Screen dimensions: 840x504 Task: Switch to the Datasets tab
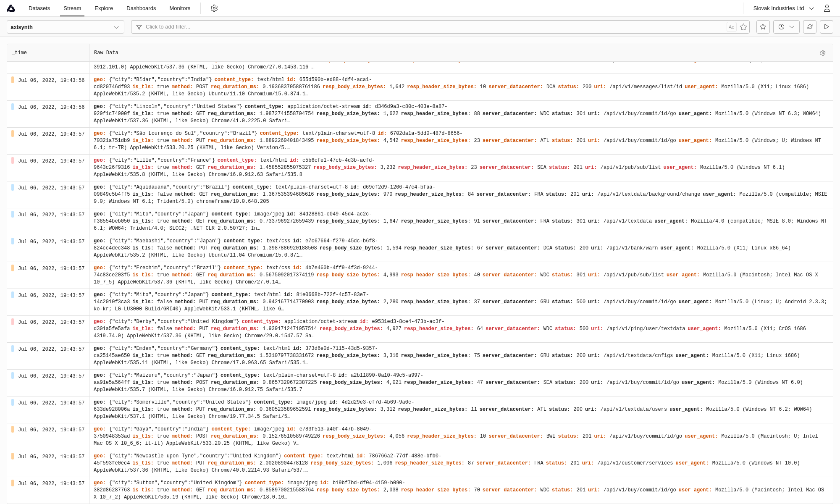[39, 8]
